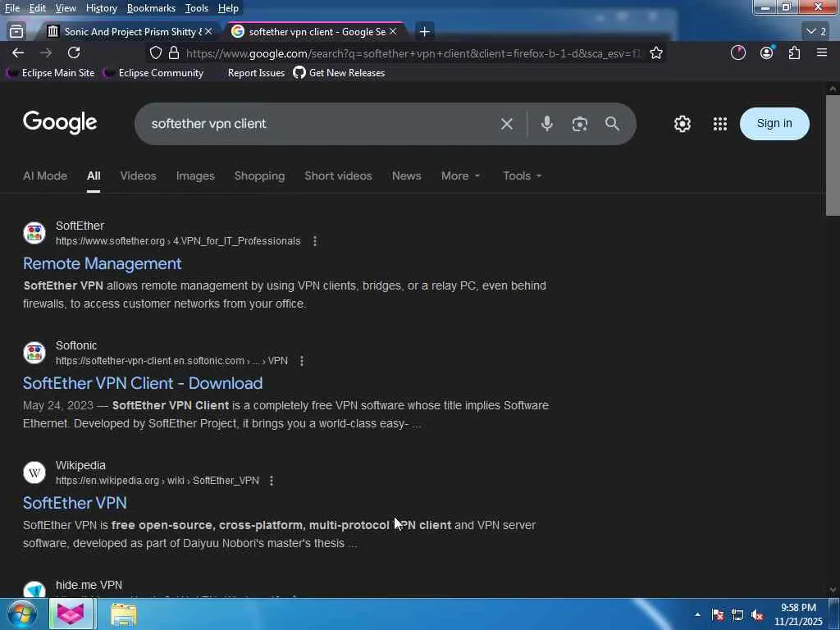Reload the current page
Screen dimensions: 840x630
74,52
